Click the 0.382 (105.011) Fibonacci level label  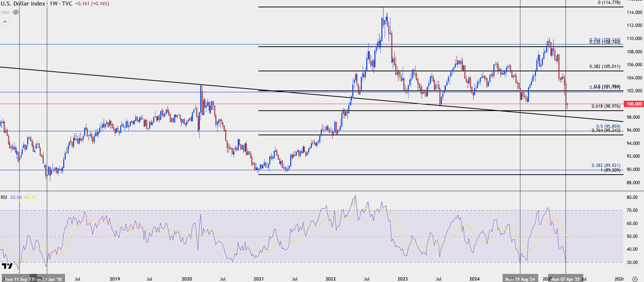605,67
